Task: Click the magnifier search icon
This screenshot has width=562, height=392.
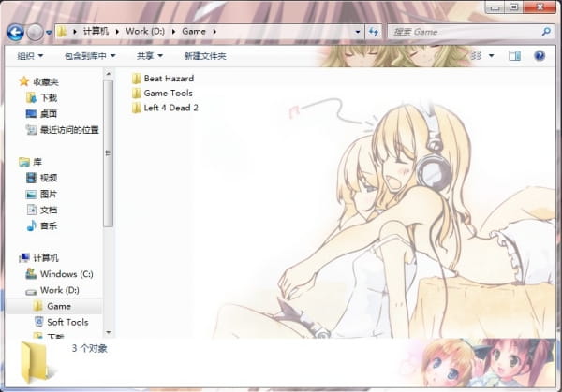Action: coord(546,32)
